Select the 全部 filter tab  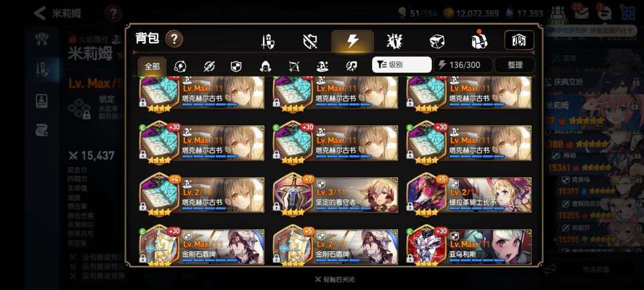pos(152,66)
